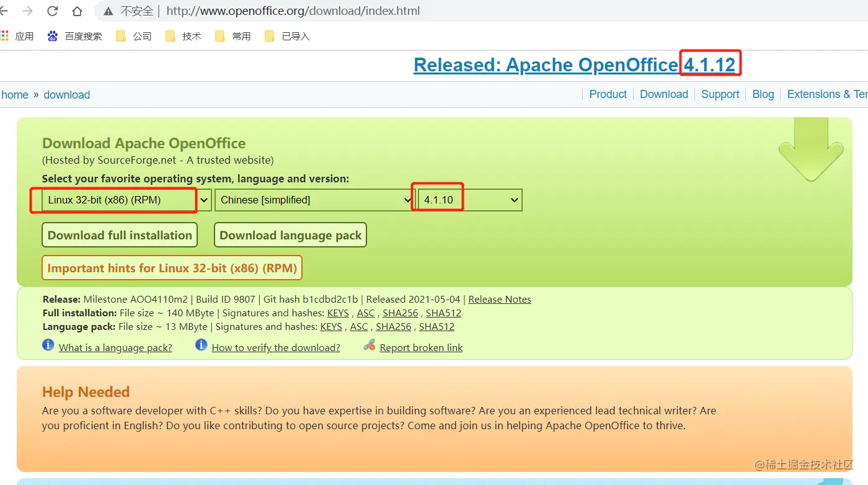Open Full installation SHA512 link
Viewport: 868px width, 485px height.
click(443, 313)
